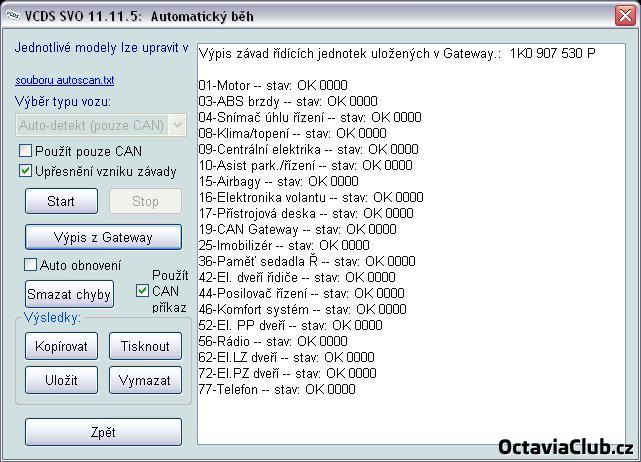The height and width of the screenshot is (462, 641).
Task: Click the Výpis z Gateway button
Action: tap(103, 237)
